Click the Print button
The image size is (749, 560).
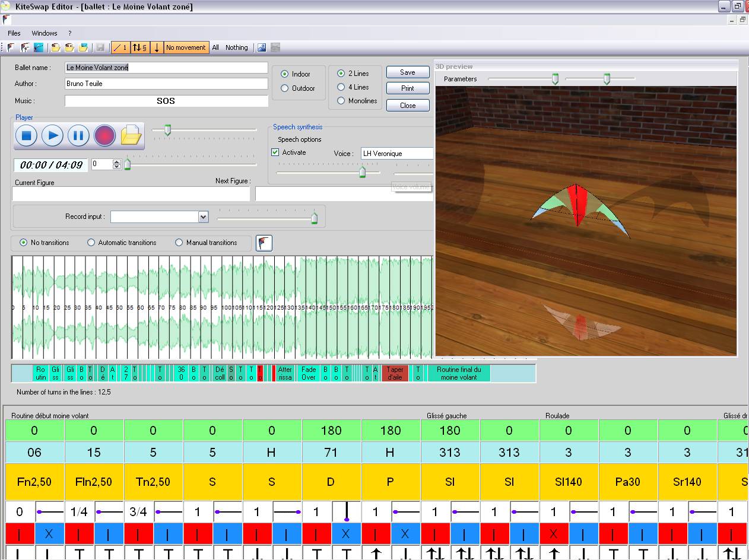408,88
